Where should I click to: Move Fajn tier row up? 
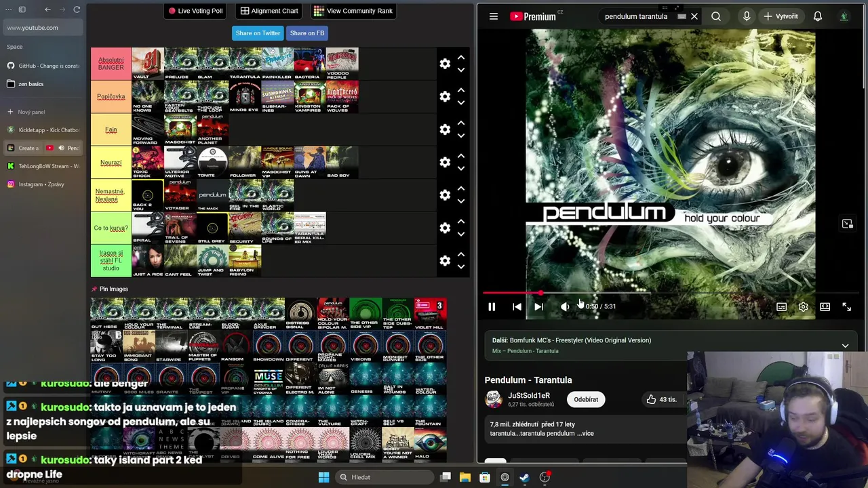(x=461, y=123)
